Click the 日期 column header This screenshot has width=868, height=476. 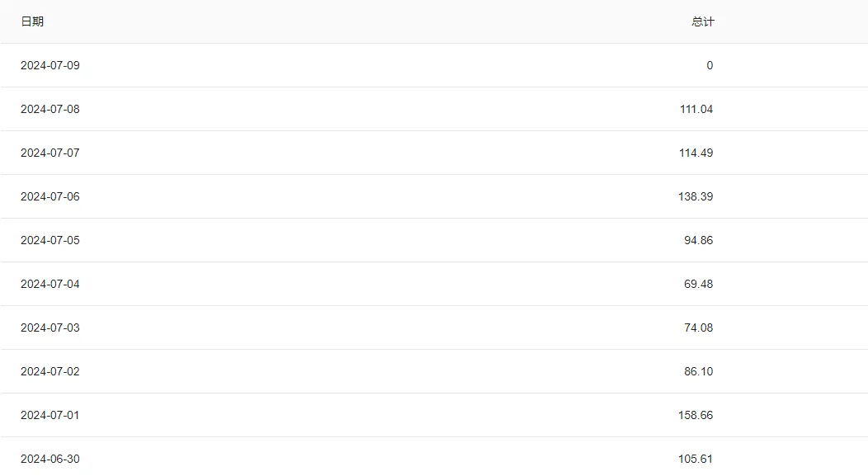point(32,21)
